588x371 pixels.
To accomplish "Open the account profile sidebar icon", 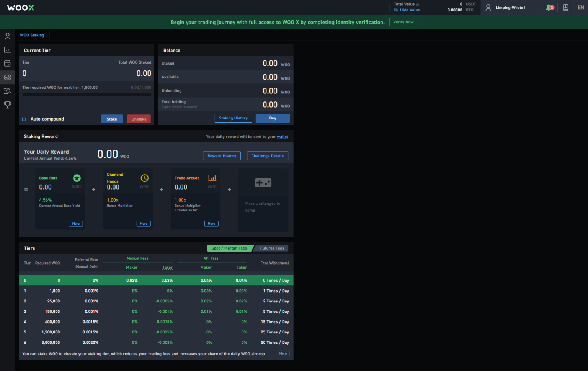I will click(x=7, y=36).
